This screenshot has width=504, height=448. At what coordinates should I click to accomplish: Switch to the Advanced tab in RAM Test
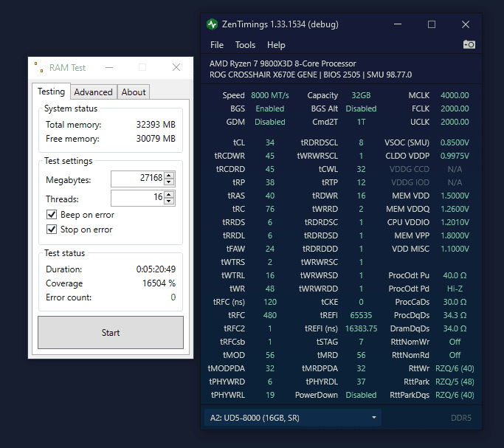click(x=93, y=92)
